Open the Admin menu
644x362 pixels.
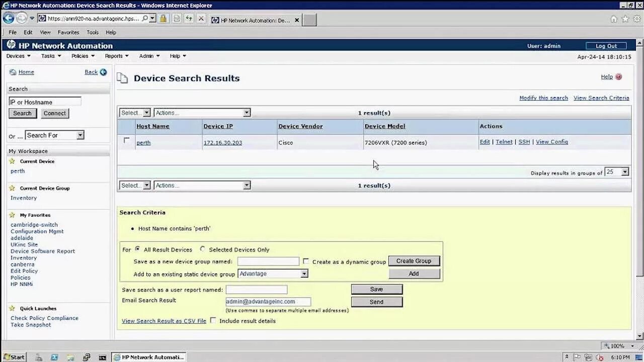tap(149, 56)
